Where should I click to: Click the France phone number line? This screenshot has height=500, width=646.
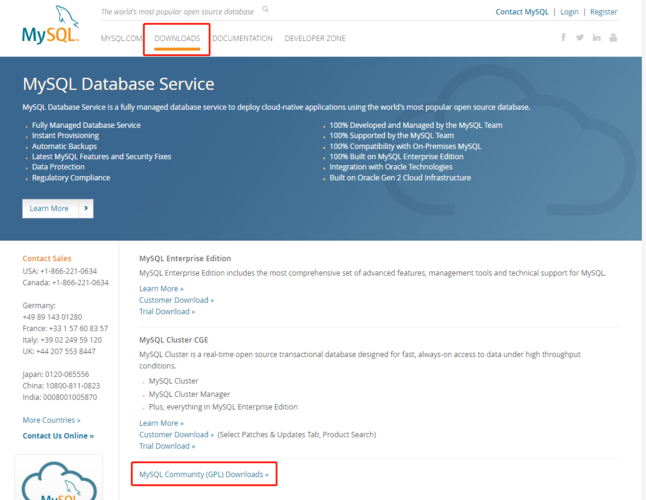[65, 328]
